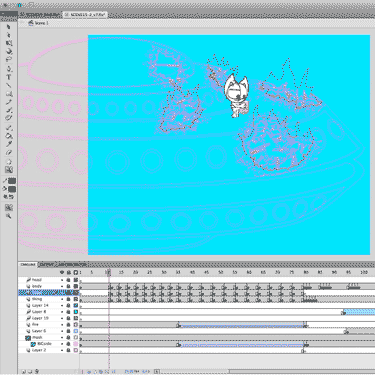Select the Subselection tool

pos(9,35)
